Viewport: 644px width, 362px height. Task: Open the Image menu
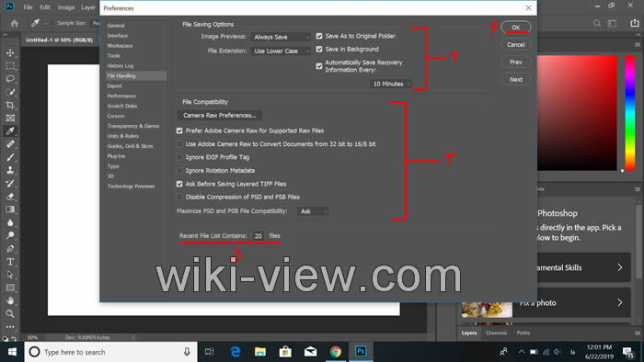tap(65, 7)
